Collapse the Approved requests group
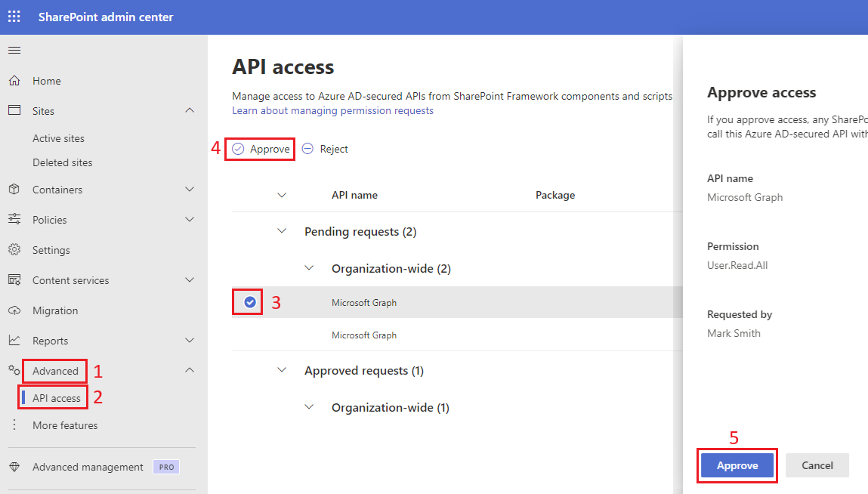The image size is (868, 494). tap(282, 370)
